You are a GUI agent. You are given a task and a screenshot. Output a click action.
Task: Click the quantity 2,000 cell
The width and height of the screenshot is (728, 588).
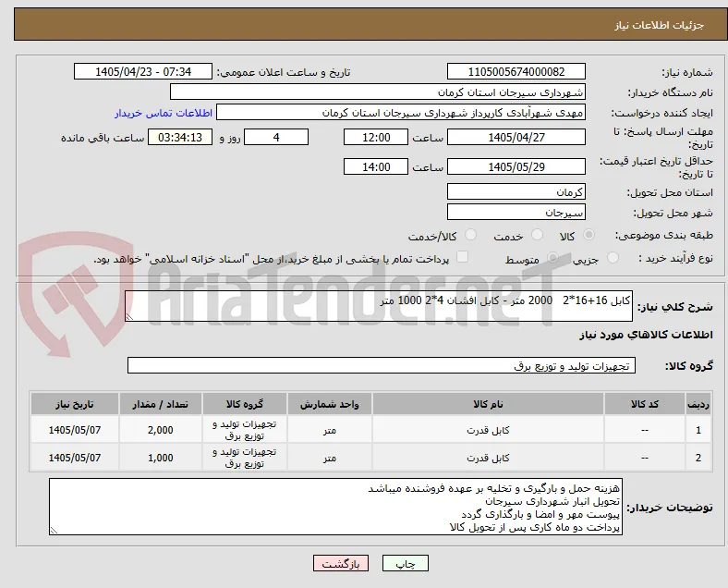160,430
